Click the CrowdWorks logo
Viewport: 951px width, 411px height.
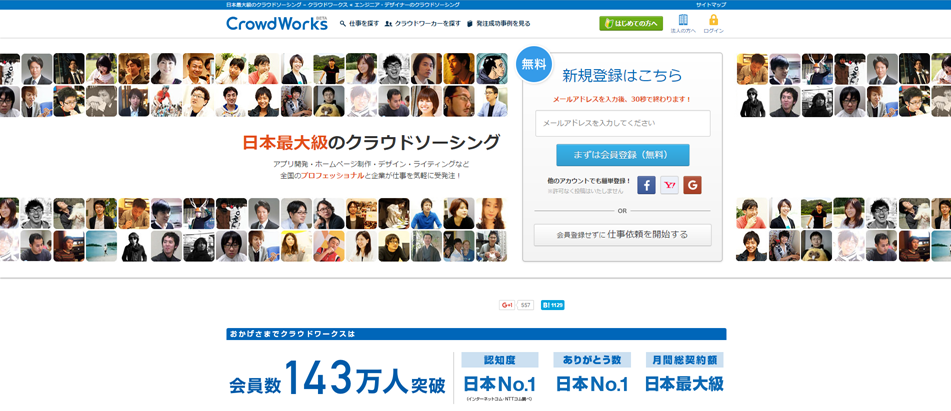pos(277,23)
